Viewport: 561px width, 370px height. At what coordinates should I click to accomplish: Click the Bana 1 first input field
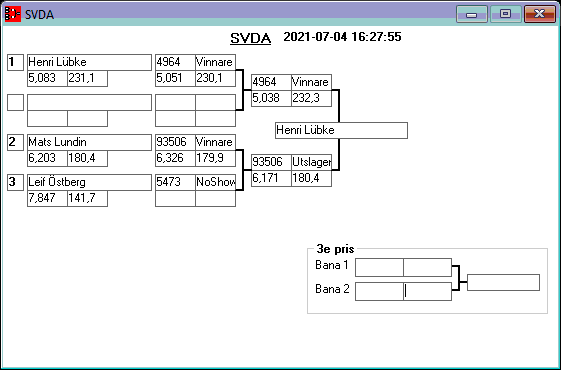(x=379, y=267)
